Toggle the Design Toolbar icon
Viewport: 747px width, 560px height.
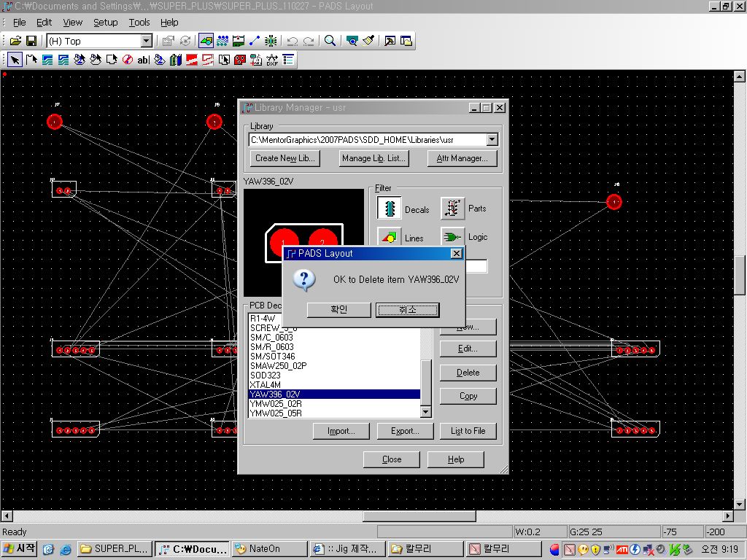pyautogui.click(x=222, y=41)
